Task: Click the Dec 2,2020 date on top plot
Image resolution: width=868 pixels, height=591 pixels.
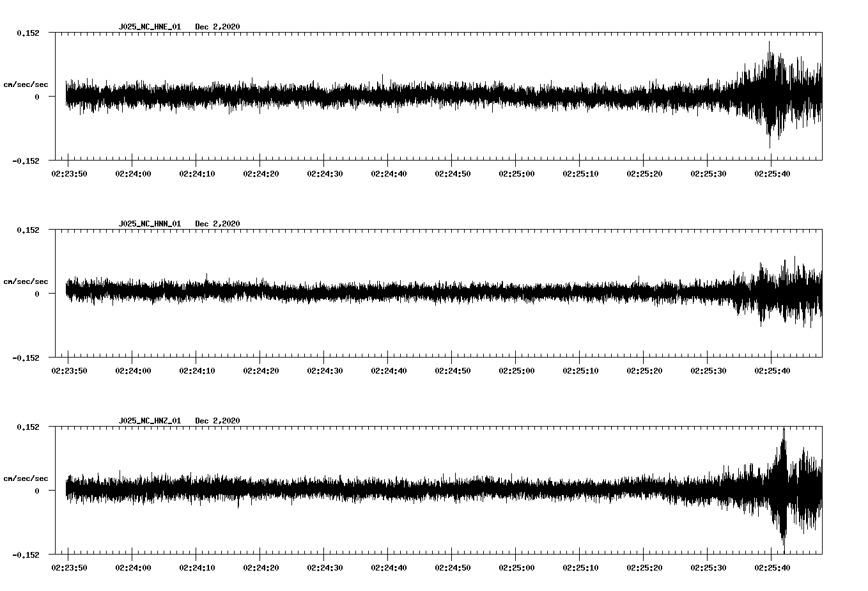Action: point(218,27)
